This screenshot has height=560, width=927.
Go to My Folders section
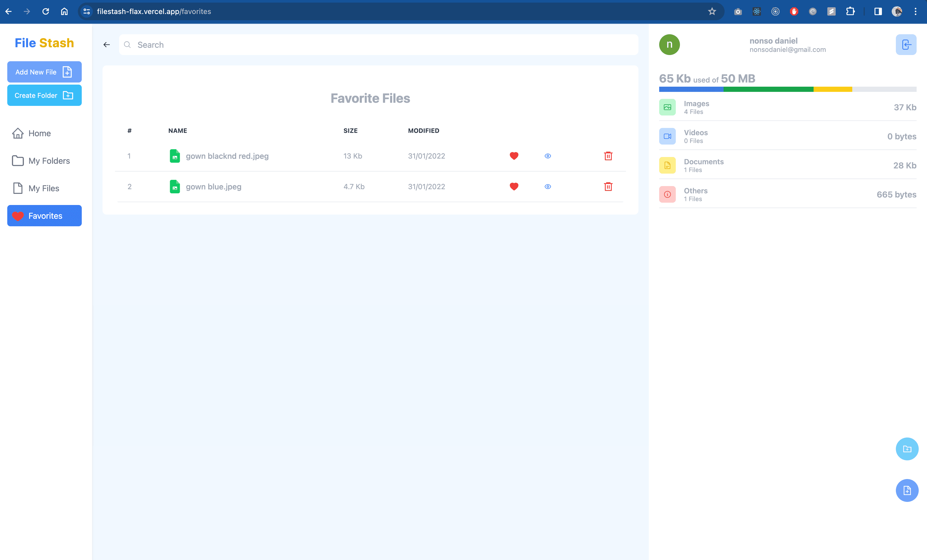pos(49,161)
